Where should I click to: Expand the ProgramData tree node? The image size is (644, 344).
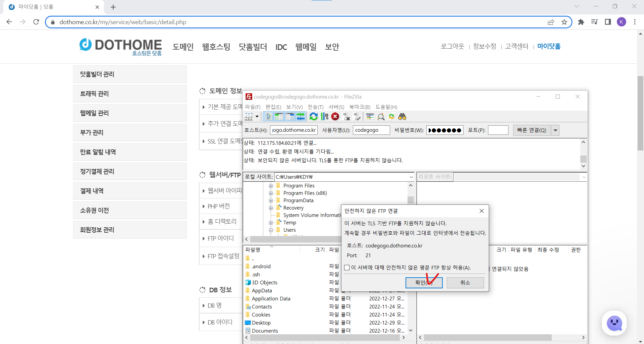click(271, 200)
